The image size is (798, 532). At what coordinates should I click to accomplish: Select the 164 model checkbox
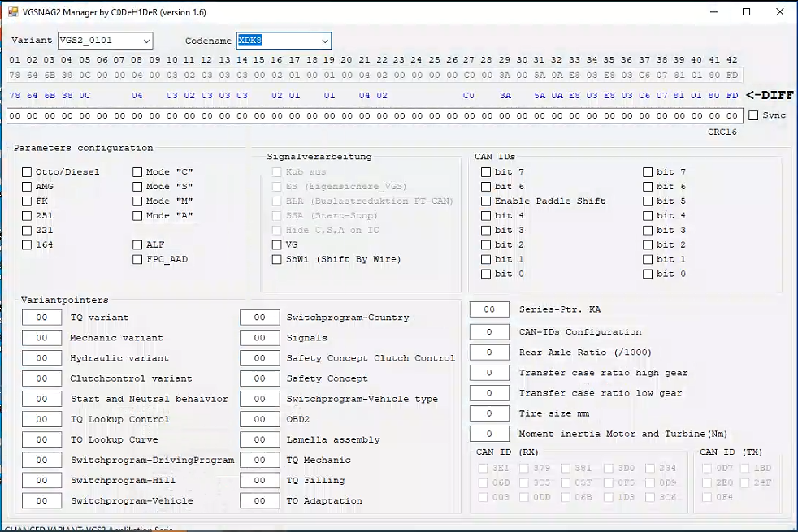click(x=28, y=245)
